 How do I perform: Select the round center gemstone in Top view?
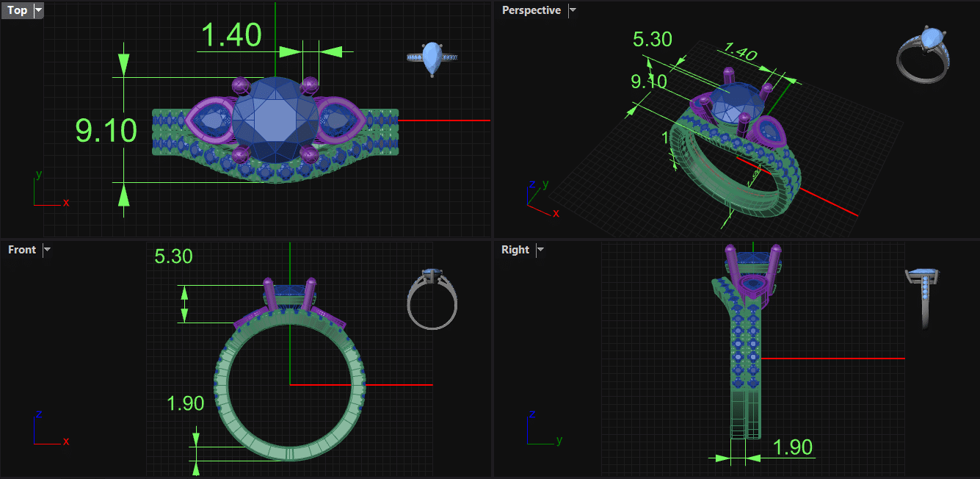tap(275, 119)
